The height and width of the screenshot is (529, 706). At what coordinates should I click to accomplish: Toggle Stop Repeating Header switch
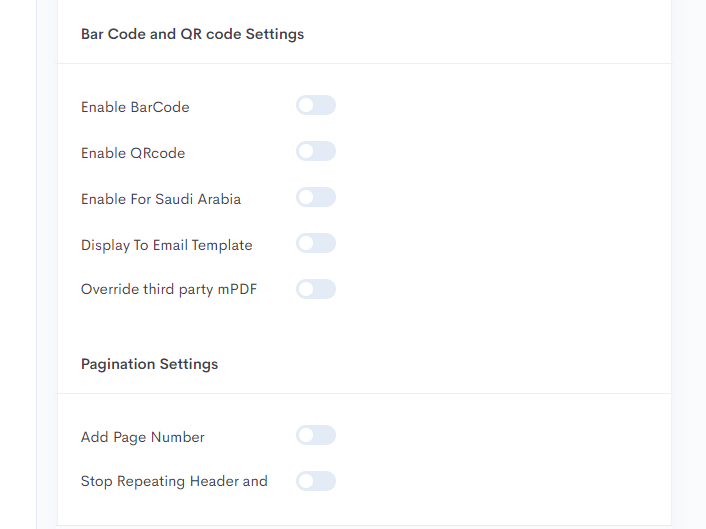[316, 481]
